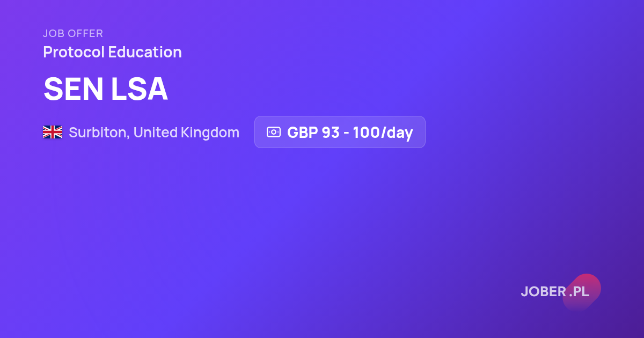
Task: Click the word Protocol in company name
Action: pos(74,53)
